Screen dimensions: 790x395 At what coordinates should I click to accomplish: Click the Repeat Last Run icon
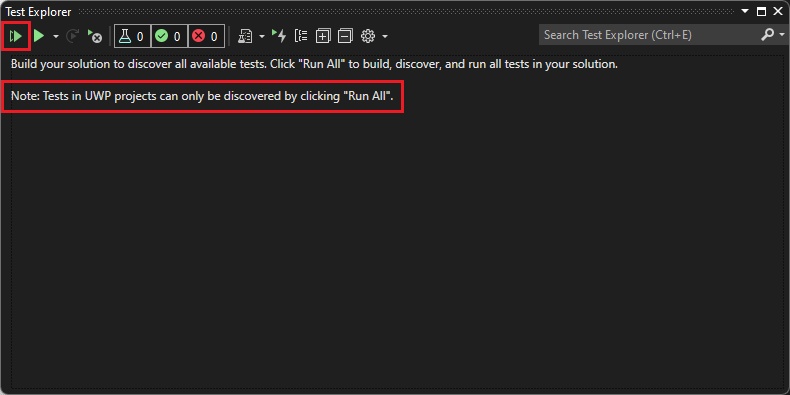click(x=73, y=36)
